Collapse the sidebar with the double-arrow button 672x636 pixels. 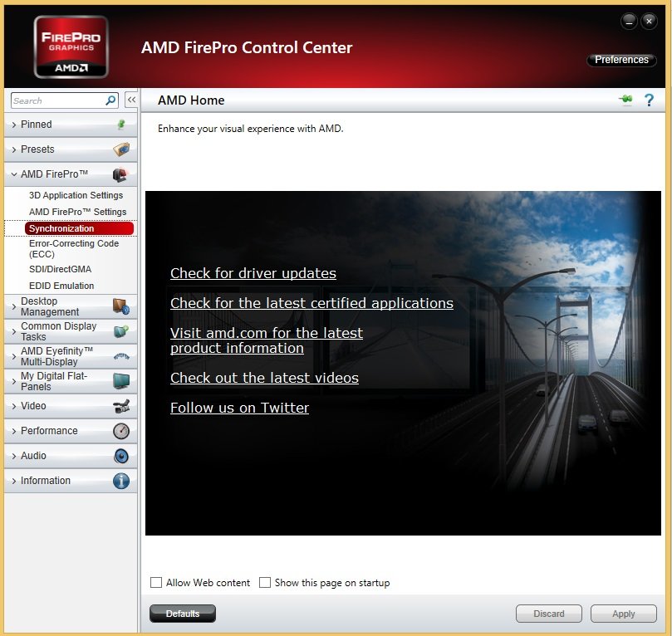pos(131,100)
